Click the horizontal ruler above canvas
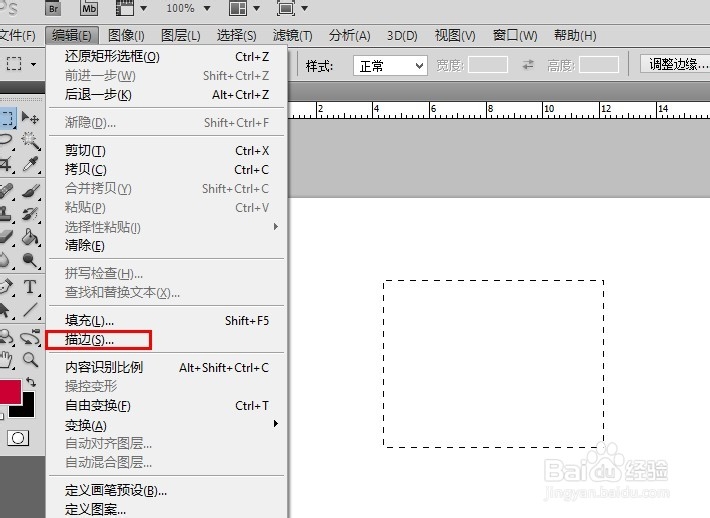This screenshot has height=518, width=710. click(x=499, y=110)
